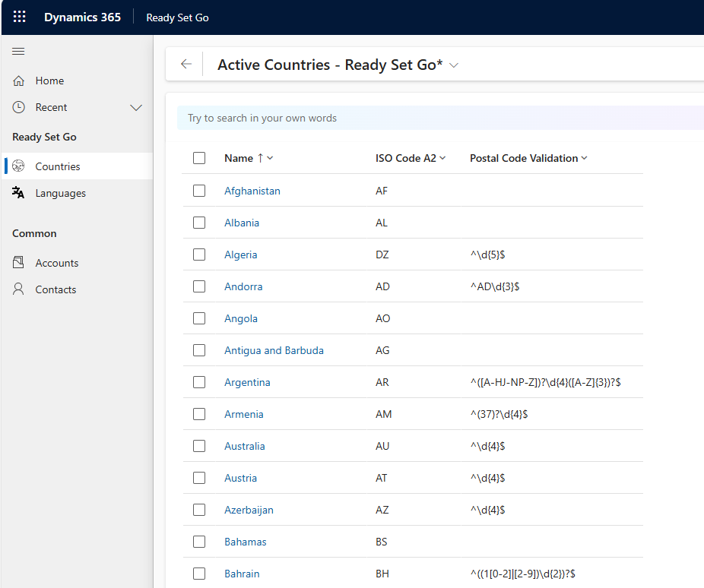Click the Countries globe icon
Image resolution: width=704 pixels, height=588 pixels.
point(18,166)
